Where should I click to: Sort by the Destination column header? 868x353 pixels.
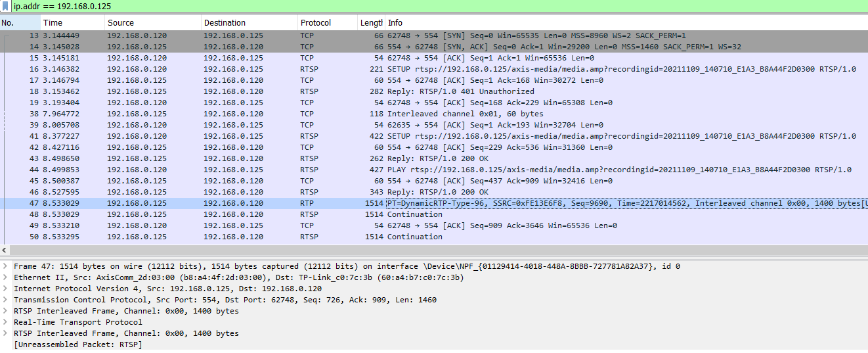pyautogui.click(x=249, y=22)
